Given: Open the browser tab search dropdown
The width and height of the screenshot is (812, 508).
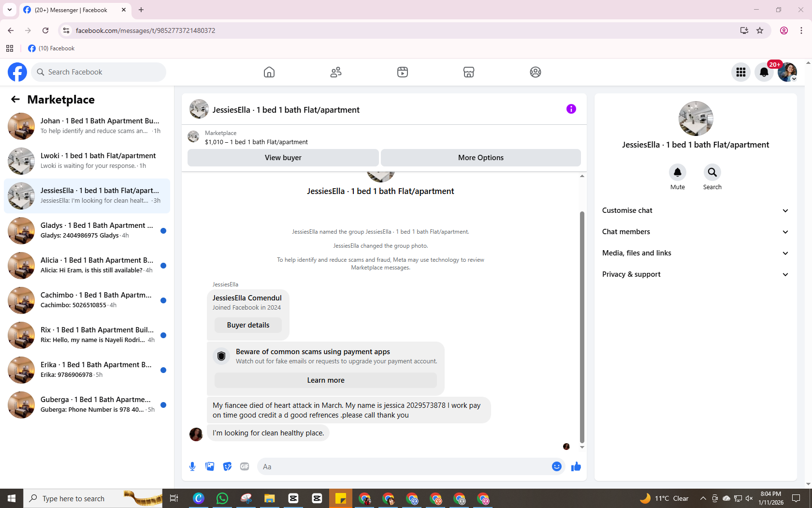Looking at the screenshot, I should [x=10, y=10].
